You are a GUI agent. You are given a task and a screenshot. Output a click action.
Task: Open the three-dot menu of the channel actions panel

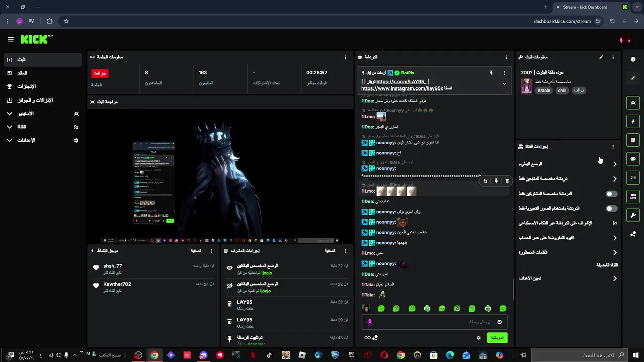coord(613,147)
